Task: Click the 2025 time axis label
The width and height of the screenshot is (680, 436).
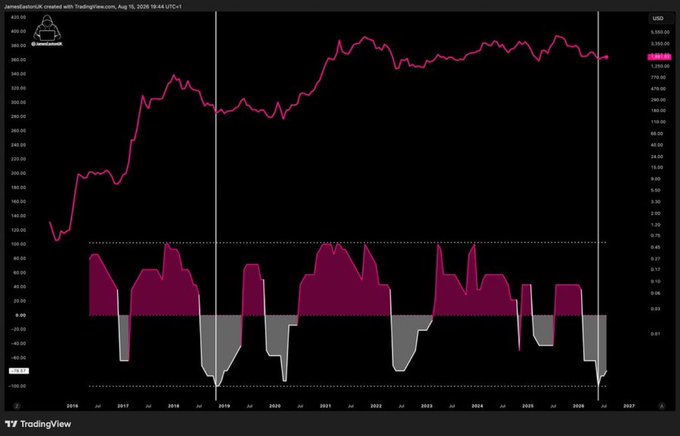Action: coord(528,406)
